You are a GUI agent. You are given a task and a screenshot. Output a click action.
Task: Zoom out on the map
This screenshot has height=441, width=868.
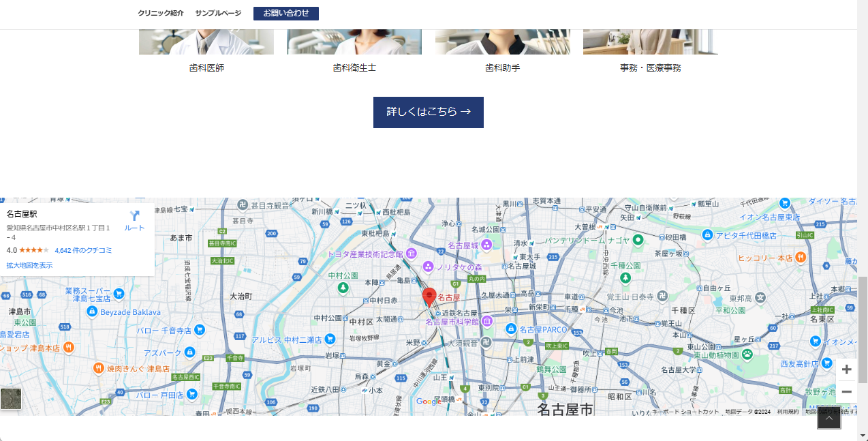[846, 392]
